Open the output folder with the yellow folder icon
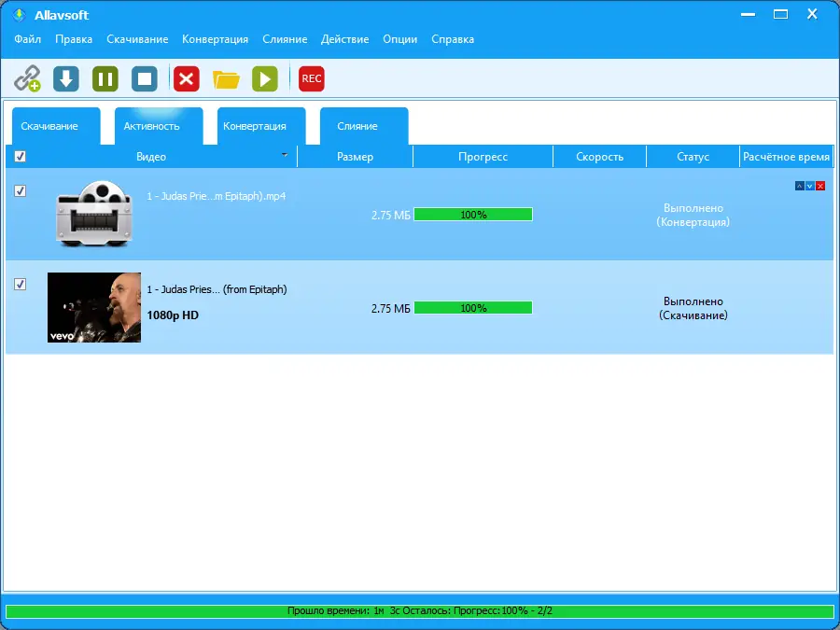Screen dimensions: 840x630 [x=226, y=79]
